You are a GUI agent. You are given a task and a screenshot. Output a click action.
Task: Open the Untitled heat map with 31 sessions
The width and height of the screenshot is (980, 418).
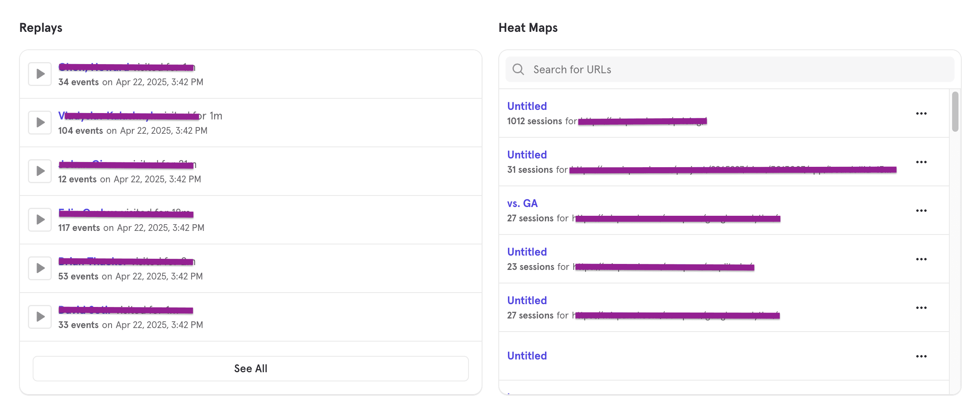coord(527,154)
